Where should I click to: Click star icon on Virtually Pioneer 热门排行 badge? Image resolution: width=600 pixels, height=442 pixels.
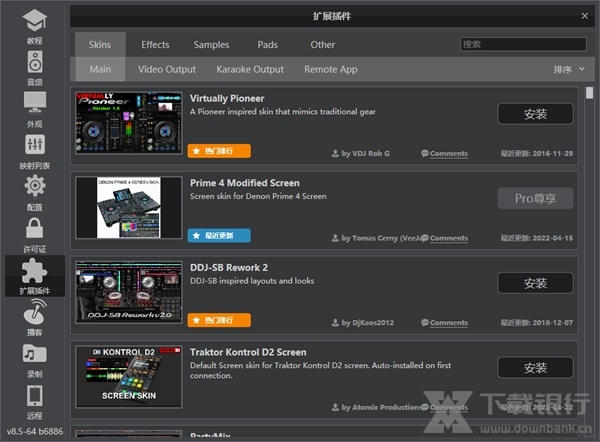[196, 151]
